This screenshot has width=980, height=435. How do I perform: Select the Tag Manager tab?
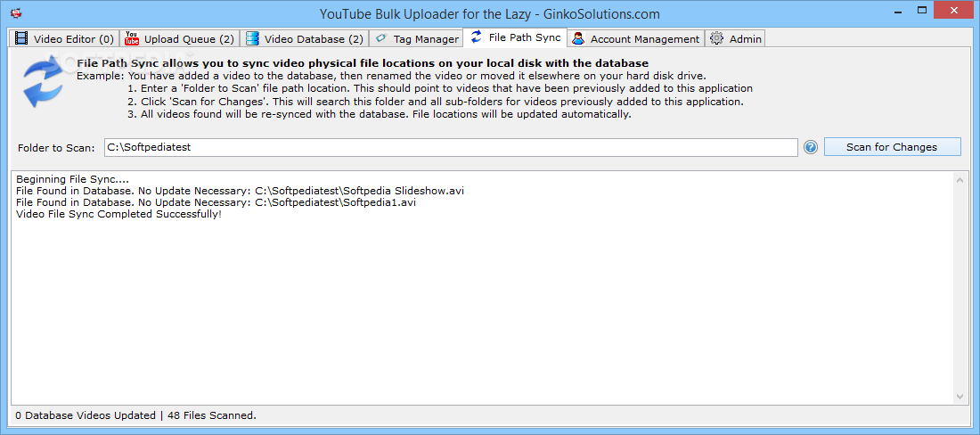pos(416,38)
